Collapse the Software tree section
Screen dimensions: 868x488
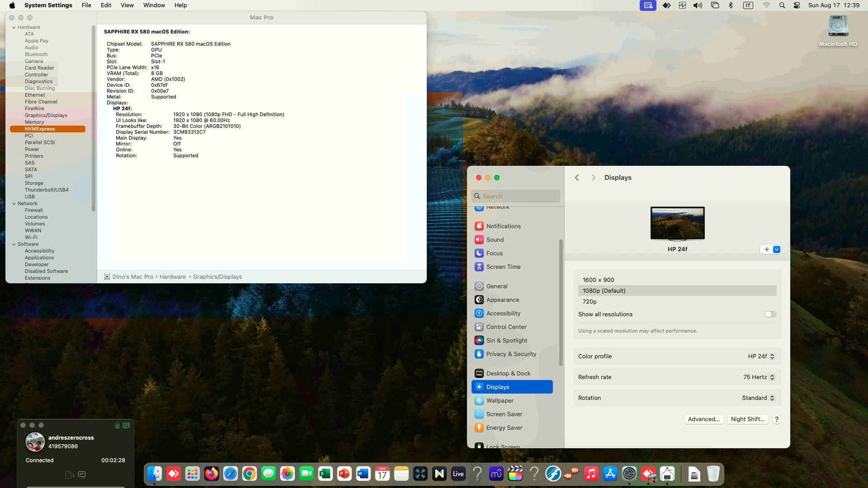tap(14, 244)
